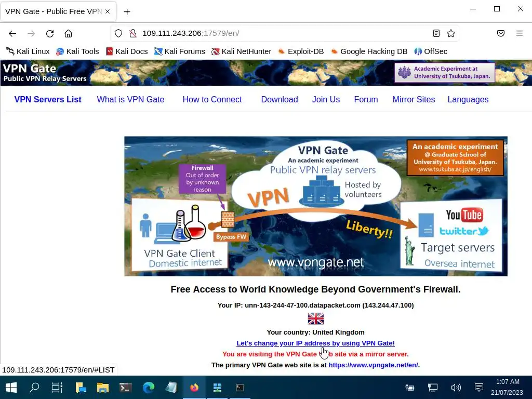The width and height of the screenshot is (532, 399).
Task: Open a new tab with plus button
Action: (x=127, y=11)
